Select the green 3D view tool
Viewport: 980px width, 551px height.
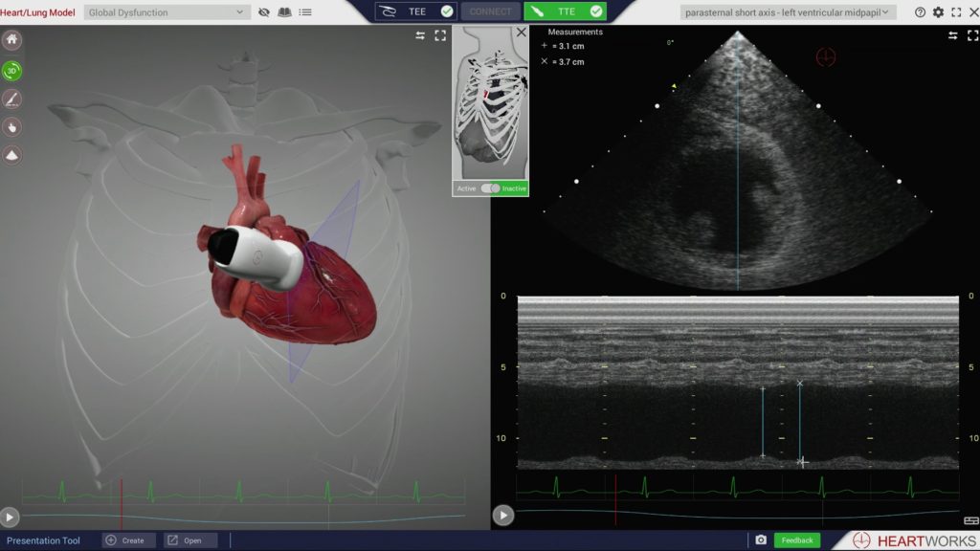tap(12, 71)
